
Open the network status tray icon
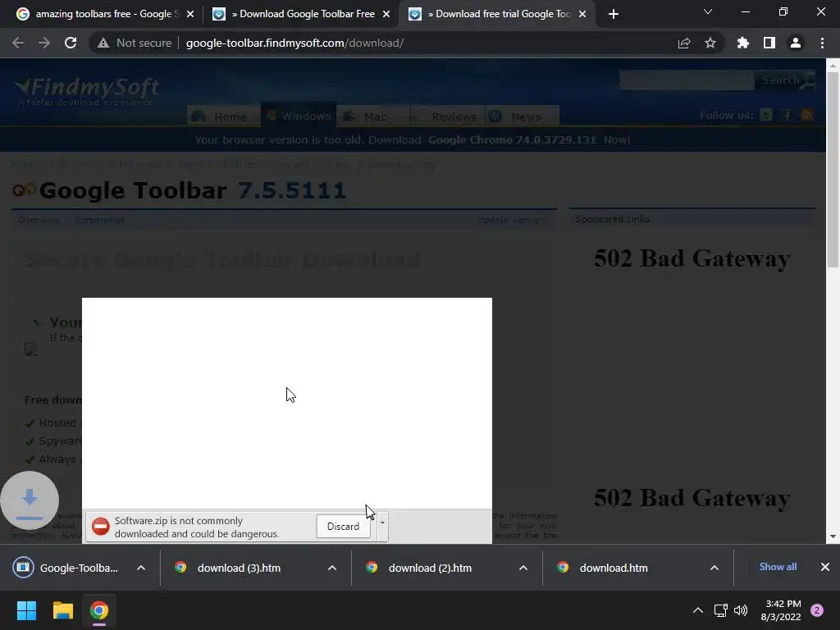click(x=720, y=610)
